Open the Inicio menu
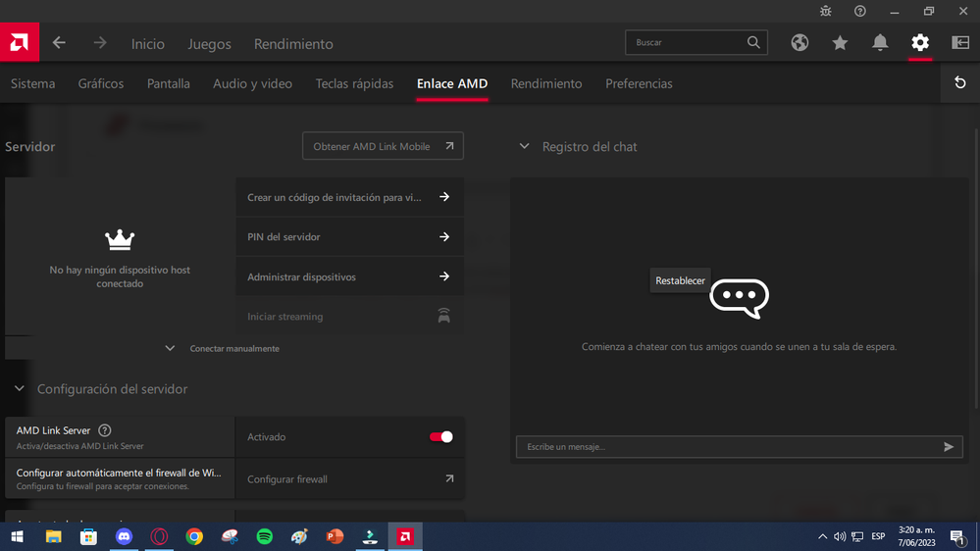This screenshot has width=980, height=551. point(148,44)
